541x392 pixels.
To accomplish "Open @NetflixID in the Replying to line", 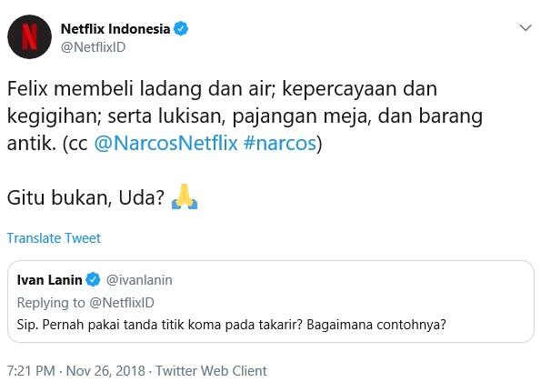I will point(122,303).
